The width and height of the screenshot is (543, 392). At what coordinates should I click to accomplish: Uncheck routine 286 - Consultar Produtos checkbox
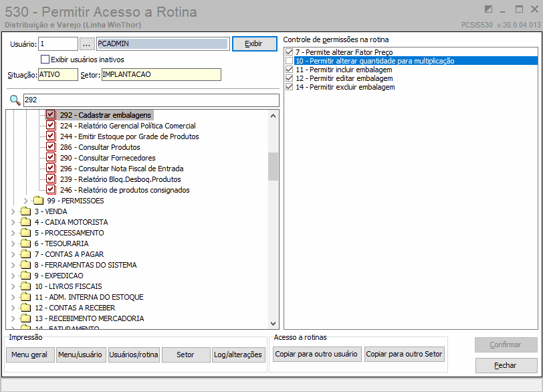(51, 146)
